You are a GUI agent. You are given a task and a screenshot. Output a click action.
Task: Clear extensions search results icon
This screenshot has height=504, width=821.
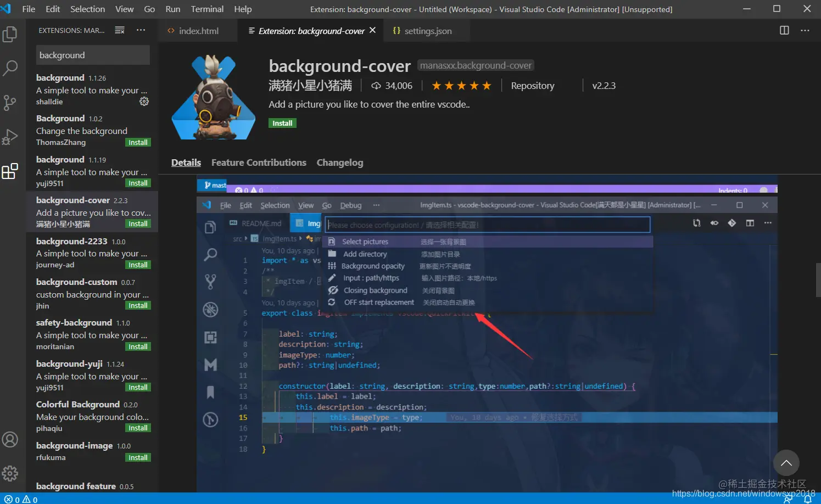pos(120,30)
